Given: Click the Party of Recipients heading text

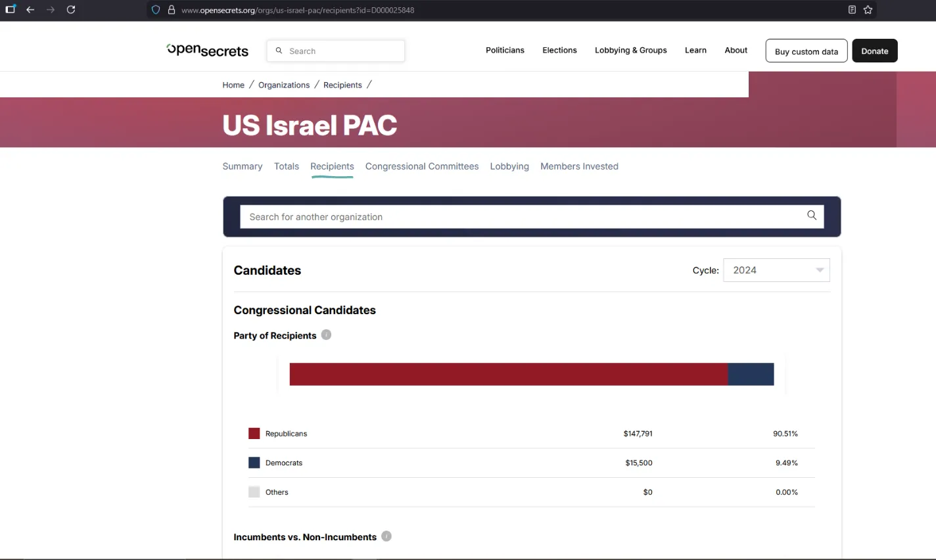Looking at the screenshot, I should (275, 335).
